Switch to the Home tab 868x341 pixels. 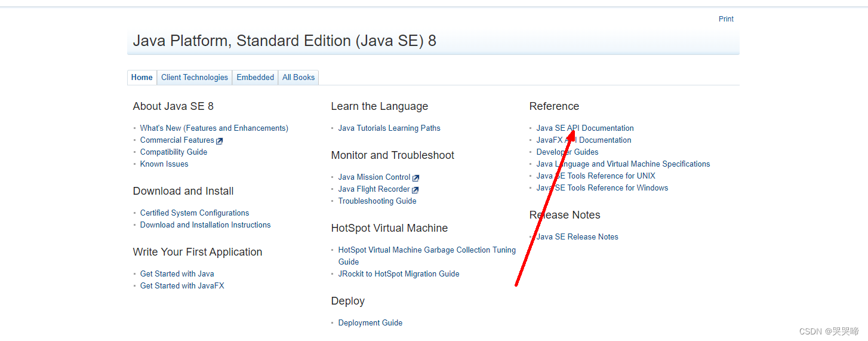click(x=142, y=78)
